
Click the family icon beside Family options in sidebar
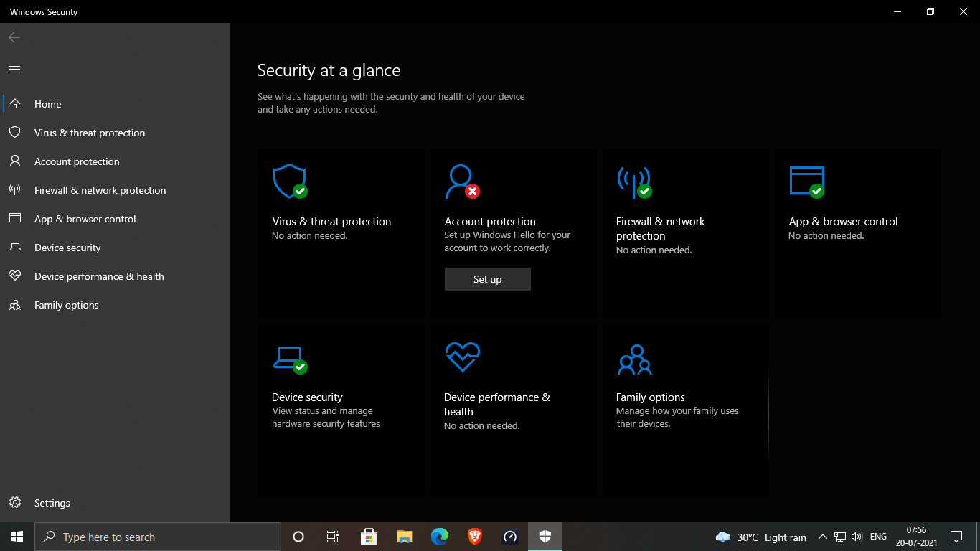[x=14, y=305]
